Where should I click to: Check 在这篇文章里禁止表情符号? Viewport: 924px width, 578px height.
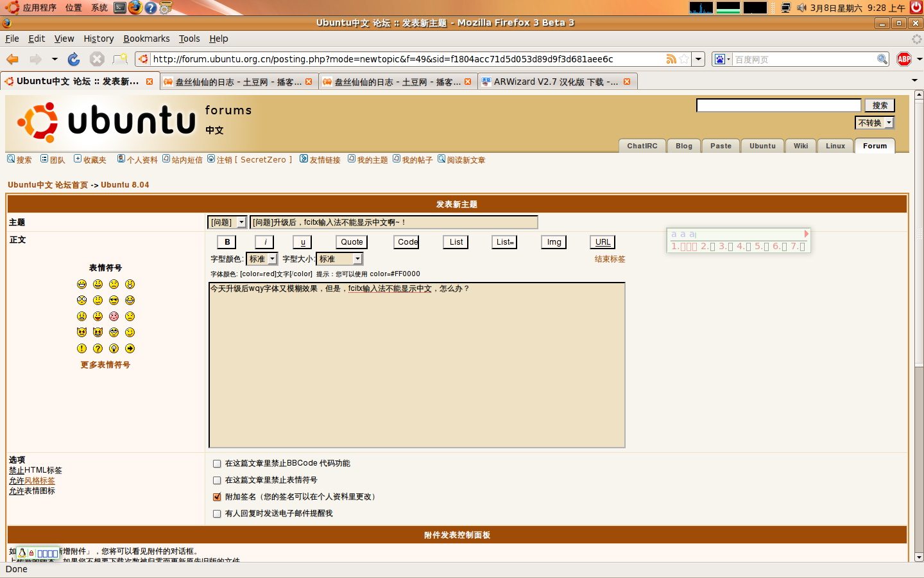click(217, 480)
